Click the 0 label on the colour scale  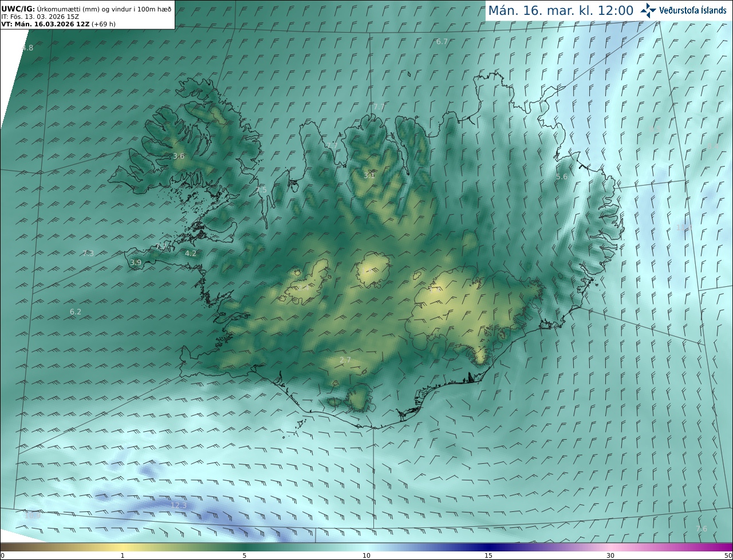pyautogui.click(x=2, y=555)
